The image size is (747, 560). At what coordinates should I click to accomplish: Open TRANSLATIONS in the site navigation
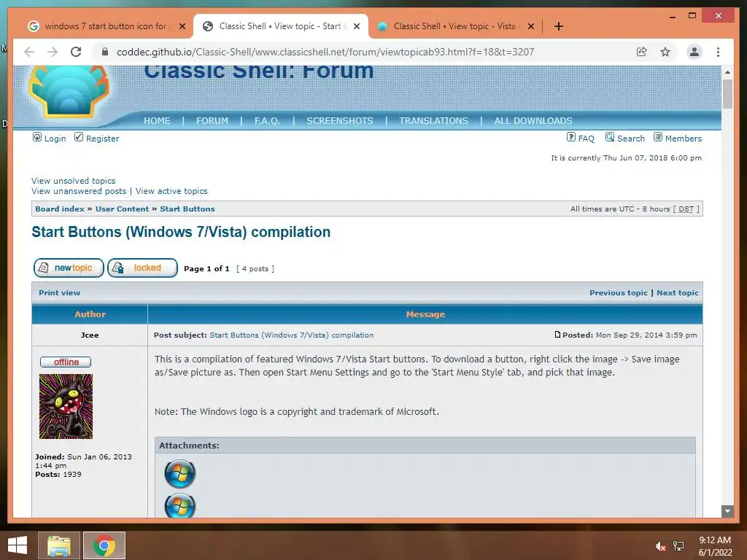(x=433, y=121)
